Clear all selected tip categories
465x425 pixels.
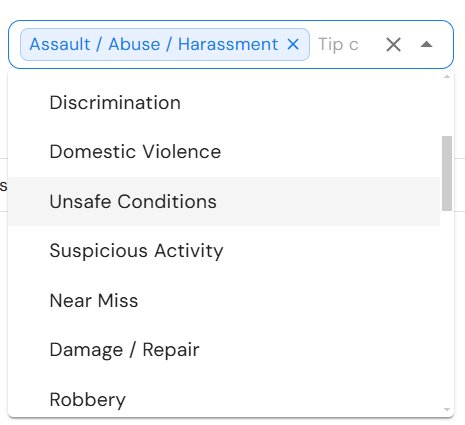(393, 44)
